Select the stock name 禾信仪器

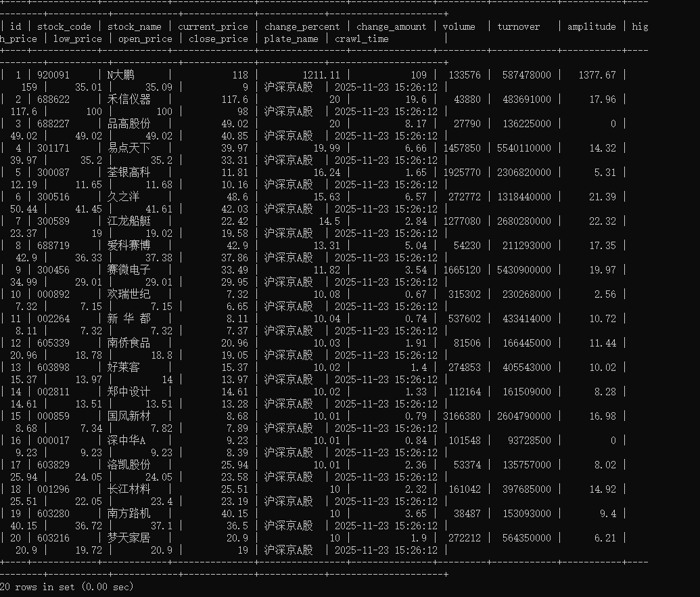(x=129, y=99)
